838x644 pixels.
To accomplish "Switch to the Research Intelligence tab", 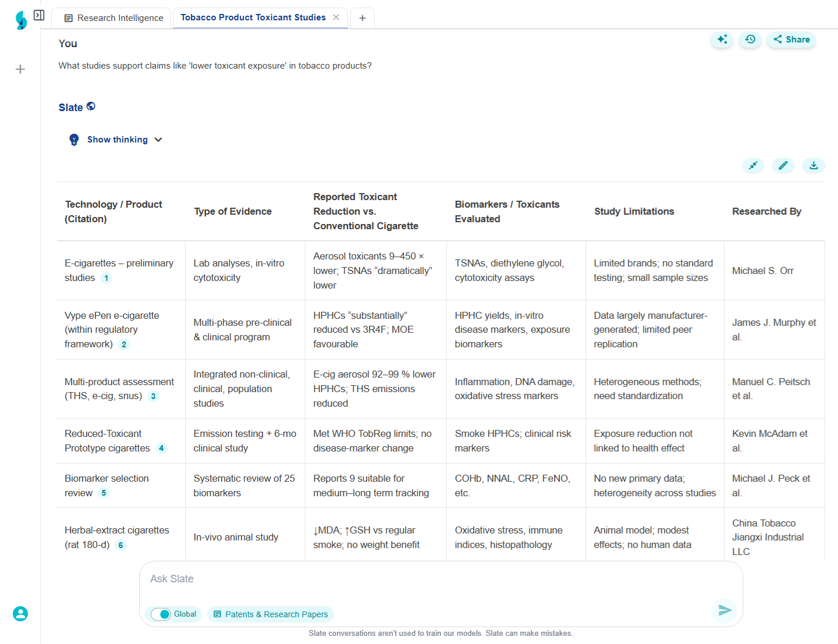I will click(x=113, y=18).
